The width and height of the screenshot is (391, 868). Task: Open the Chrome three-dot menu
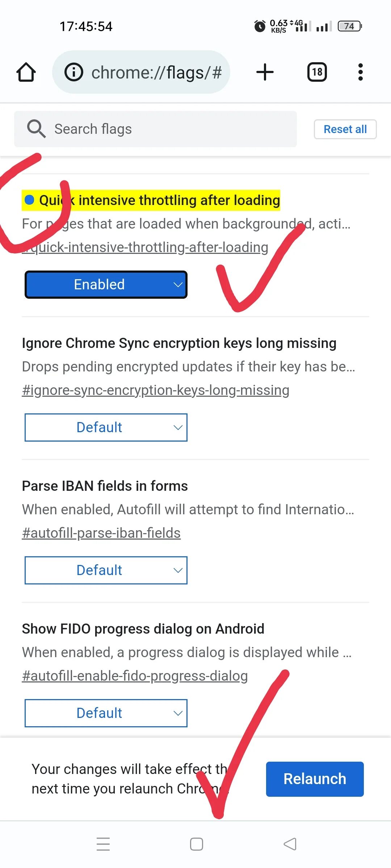pyautogui.click(x=360, y=72)
